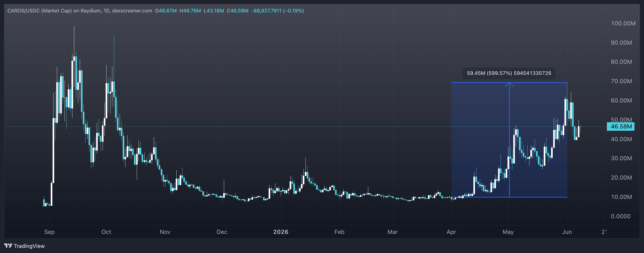This screenshot has width=644, height=253.
Task: Click the 0.0000 price axis label
Action: point(620,216)
